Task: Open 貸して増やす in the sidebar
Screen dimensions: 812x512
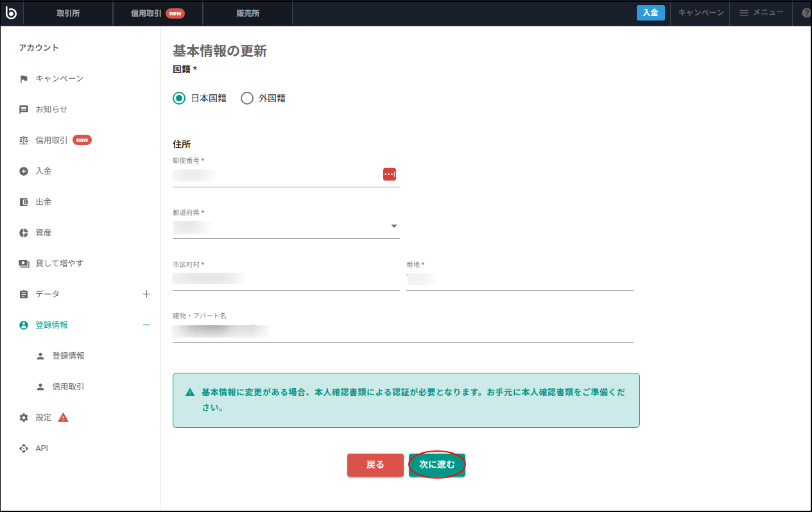Action: click(x=60, y=264)
